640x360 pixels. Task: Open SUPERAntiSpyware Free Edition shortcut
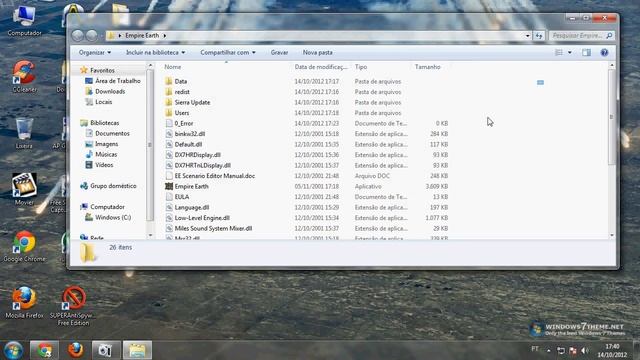73,305
